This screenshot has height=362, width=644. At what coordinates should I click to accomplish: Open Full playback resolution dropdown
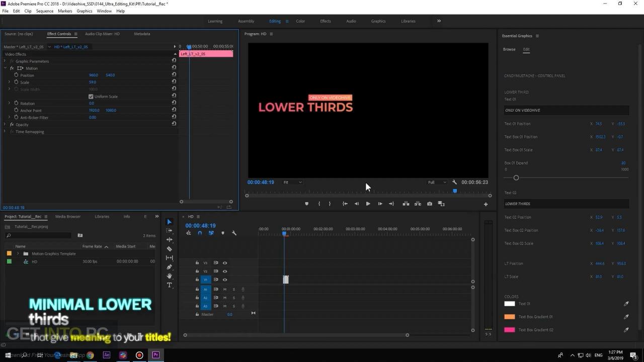[437, 182]
